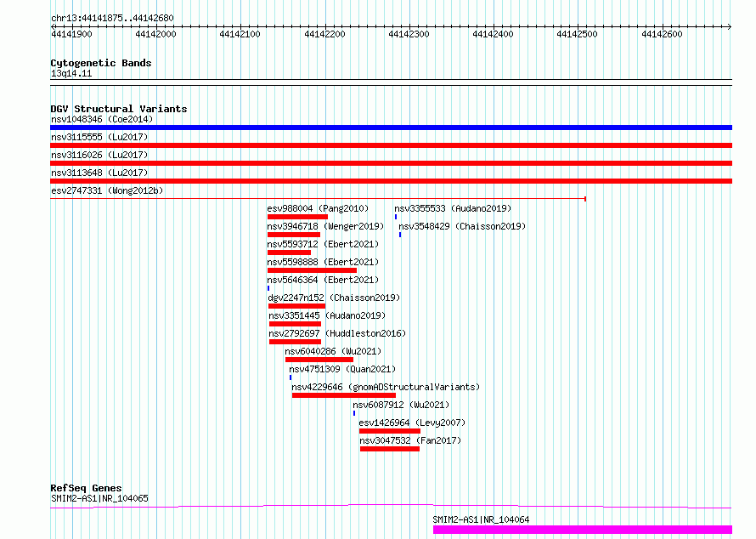Click the chr13:44141875..44142680 coordinate text

(x=112, y=18)
